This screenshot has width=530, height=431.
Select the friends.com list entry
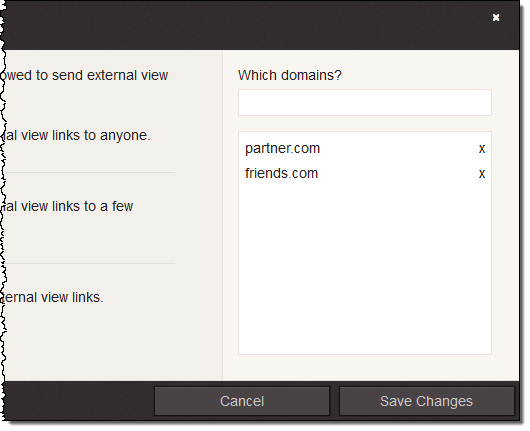(x=281, y=173)
